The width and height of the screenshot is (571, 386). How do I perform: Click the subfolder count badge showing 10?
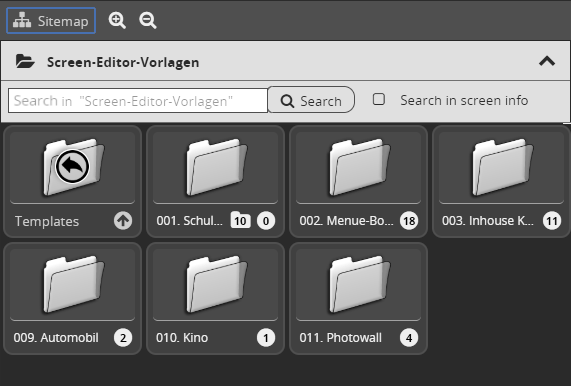[240, 220]
